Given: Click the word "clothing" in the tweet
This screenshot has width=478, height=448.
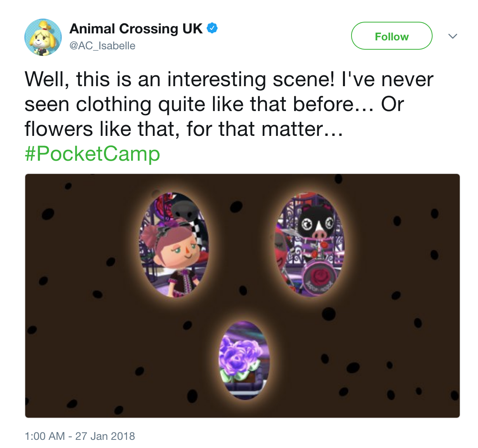Looking at the screenshot, I should 114,104.
